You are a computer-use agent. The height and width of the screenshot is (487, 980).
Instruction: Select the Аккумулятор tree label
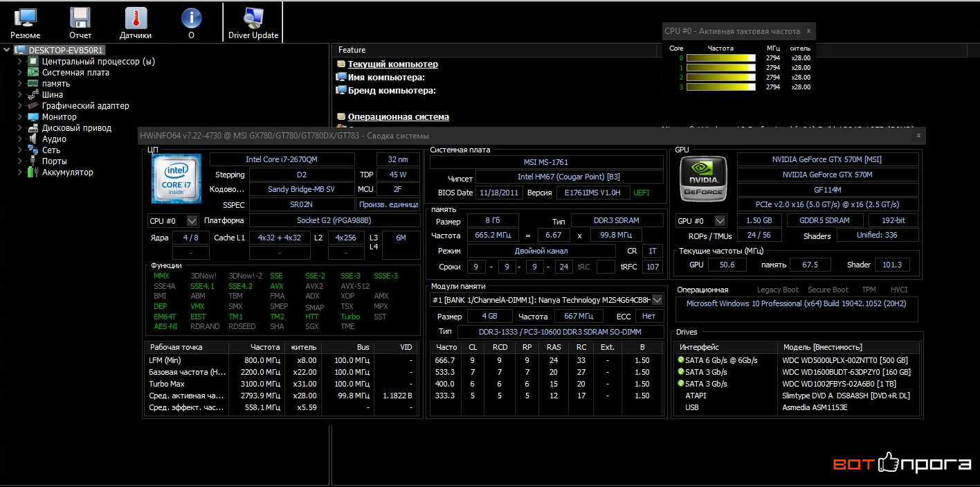tap(68, 172)
